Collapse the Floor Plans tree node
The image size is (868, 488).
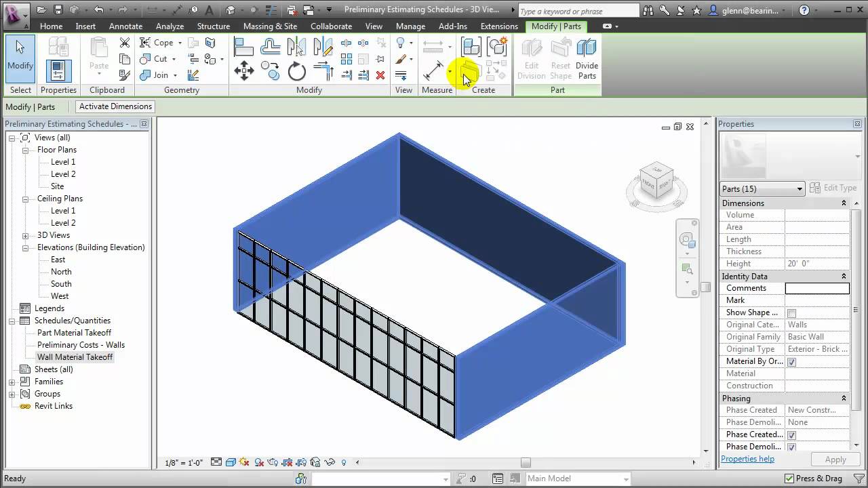pos(25,150)
